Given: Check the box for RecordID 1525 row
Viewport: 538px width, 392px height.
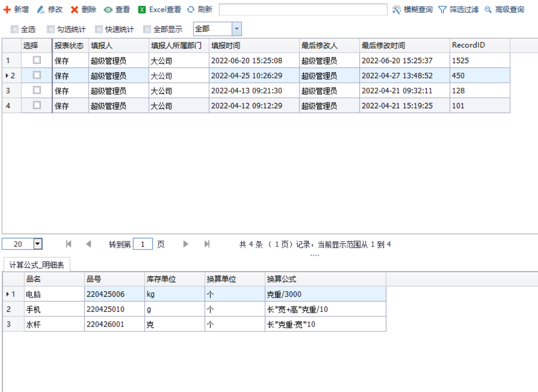Looking at the screenshot, I should point(37,60).
